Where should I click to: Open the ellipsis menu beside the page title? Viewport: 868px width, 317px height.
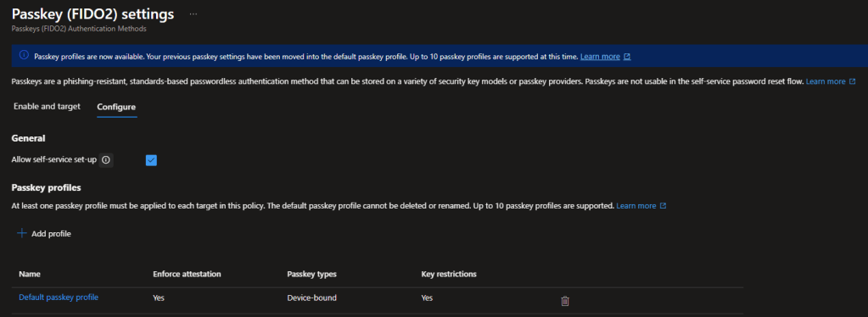[193, 14]
